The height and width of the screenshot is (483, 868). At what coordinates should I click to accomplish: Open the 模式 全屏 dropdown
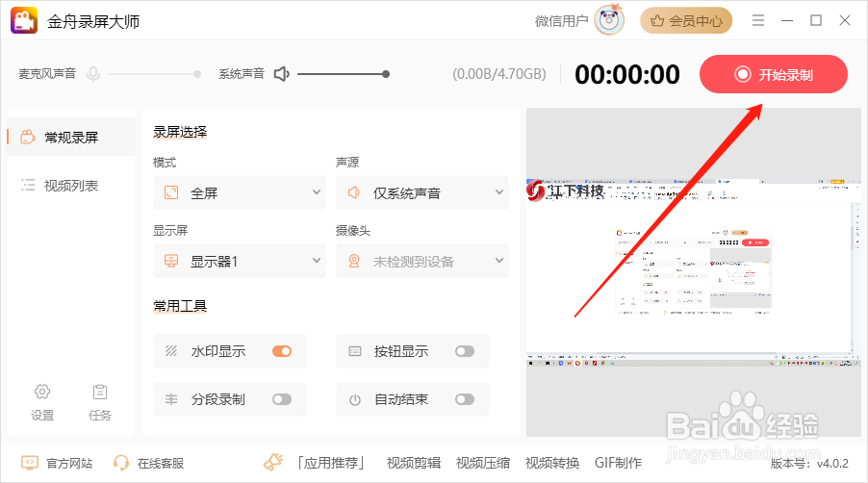[240, 192]
